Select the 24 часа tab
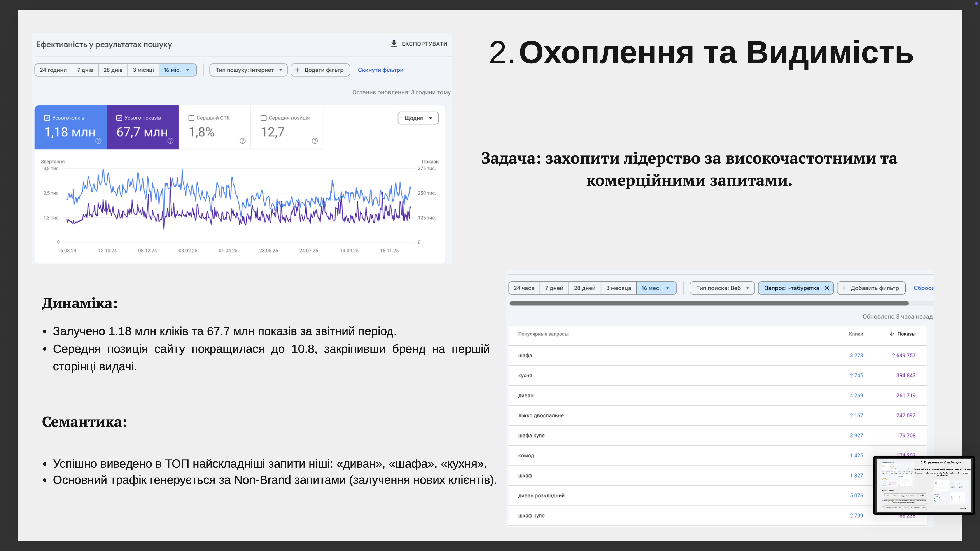 (524, 288)
